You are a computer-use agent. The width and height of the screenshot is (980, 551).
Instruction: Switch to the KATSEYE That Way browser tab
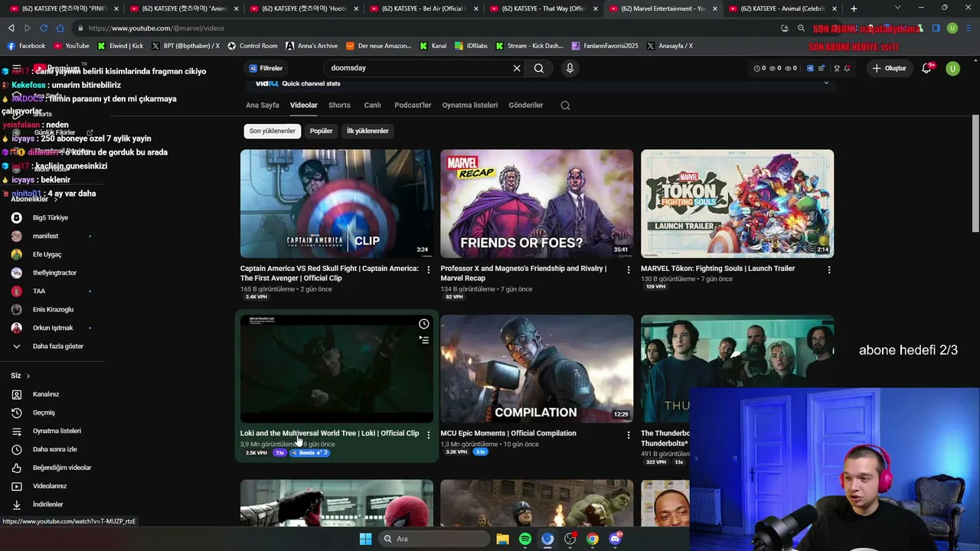point(544,8)
